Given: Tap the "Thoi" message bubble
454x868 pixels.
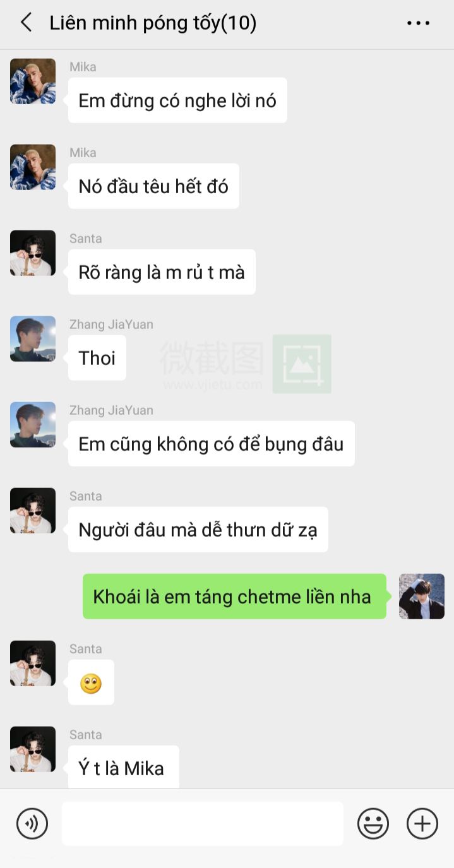Looking at the screenshot, I should (97, 358).
